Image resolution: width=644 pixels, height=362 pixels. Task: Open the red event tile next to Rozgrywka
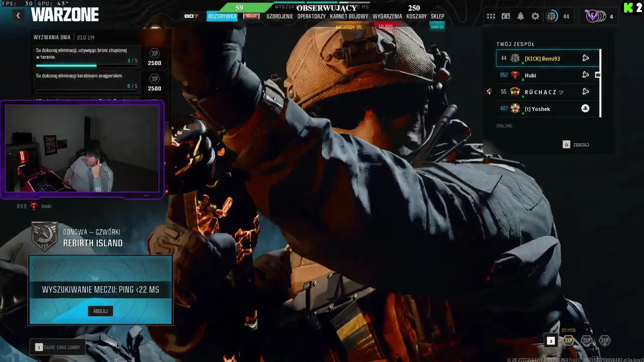coord(252,16)
